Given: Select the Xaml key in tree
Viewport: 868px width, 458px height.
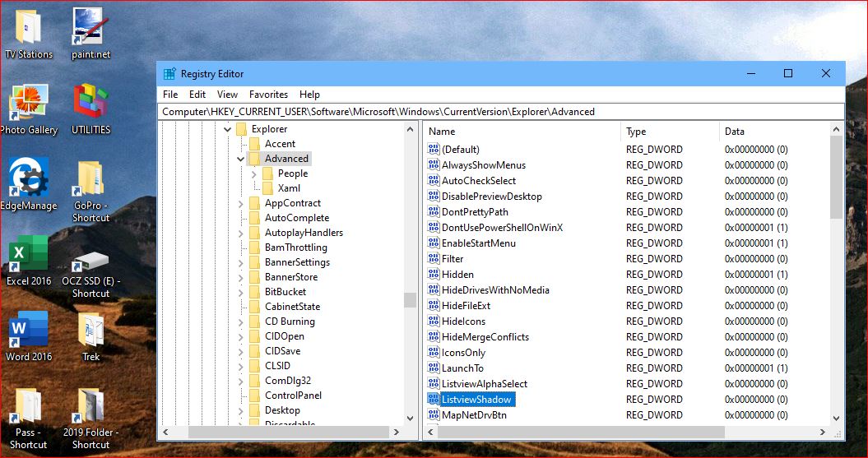Looking at the screenshot, I should tap(289, 188).
